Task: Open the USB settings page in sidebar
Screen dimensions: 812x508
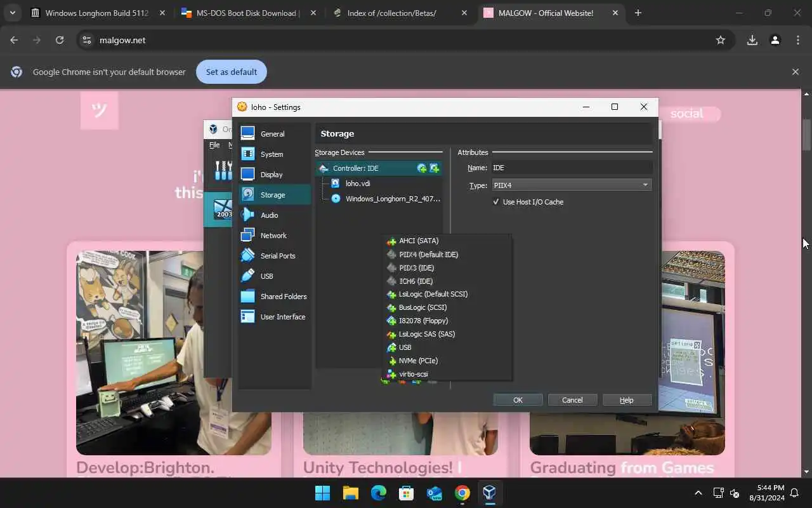Action: [x=275, y=276]
